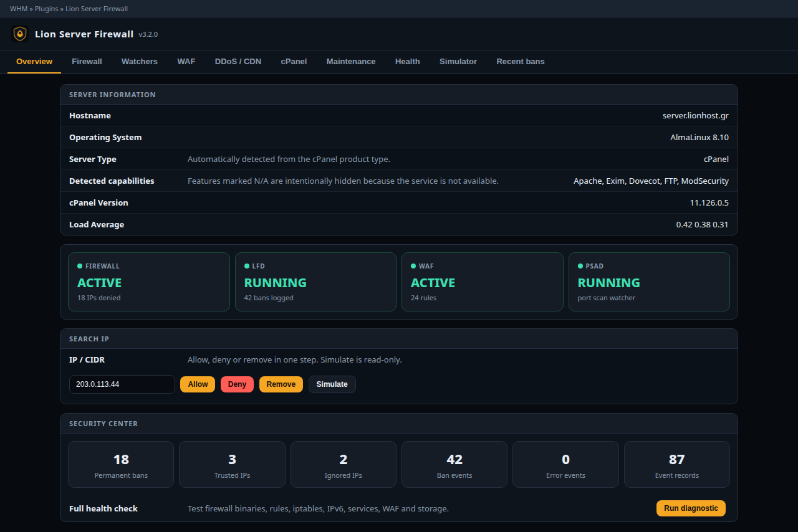798x532 pixels.
Task: Click the Lion Server Firewall shield logo
Action: 21,34
